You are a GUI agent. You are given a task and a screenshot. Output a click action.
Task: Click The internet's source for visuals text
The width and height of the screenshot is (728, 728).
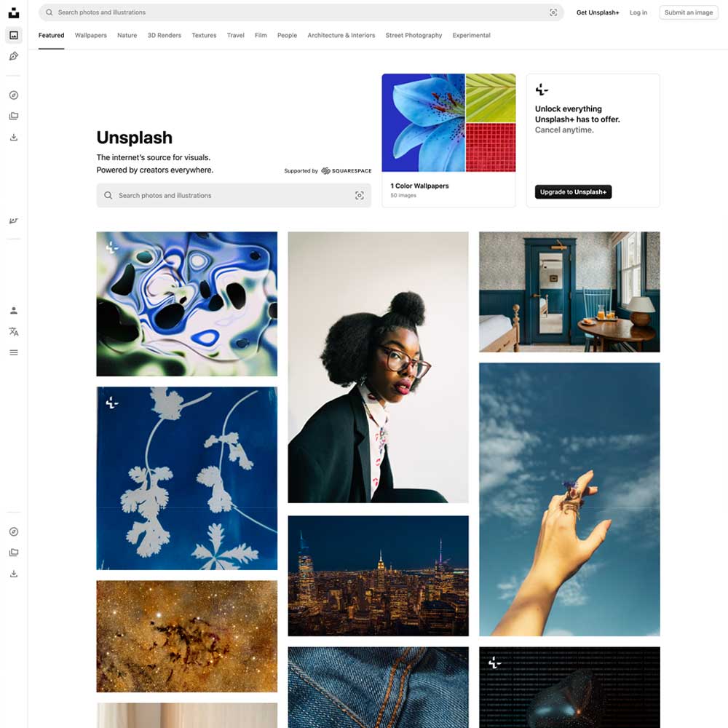tap(153, 157)
